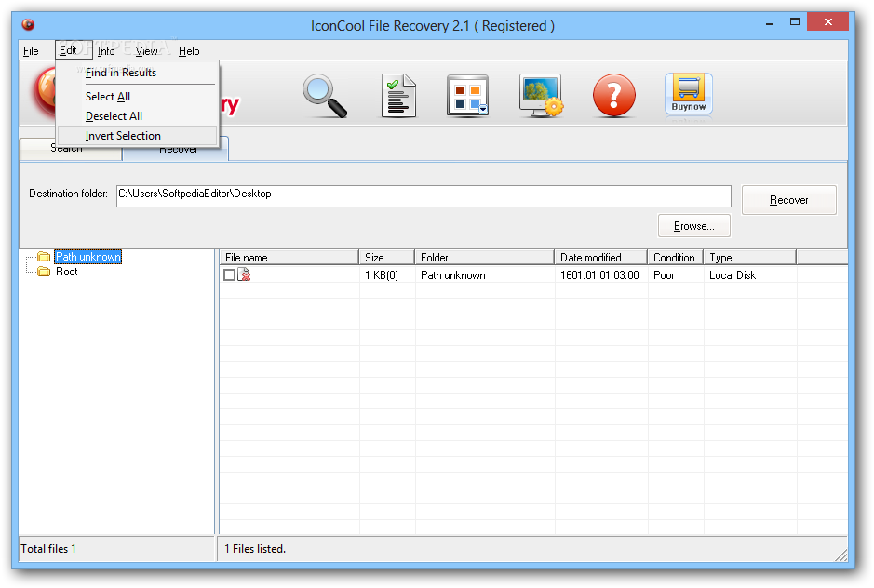Sort by Type column header

pyautogui.click(x=749, y=258)
